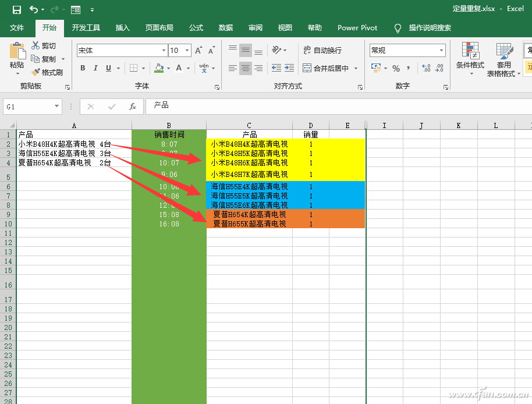The image size is (532, 404).
Task: Decrease indent icon
Action: (x=276, y=68)
